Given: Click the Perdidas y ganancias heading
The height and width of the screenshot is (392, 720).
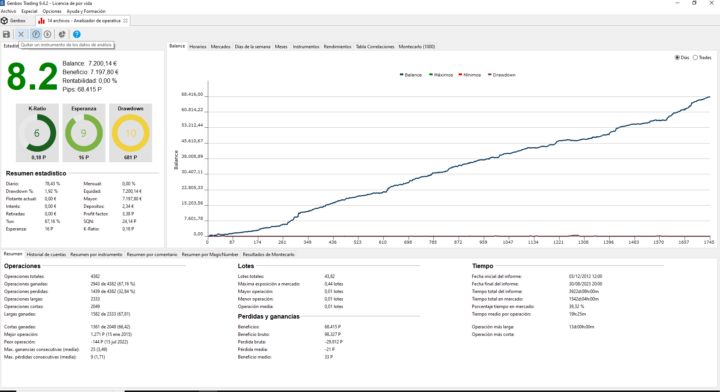Looking at the screenshot, I should (269, 317).
